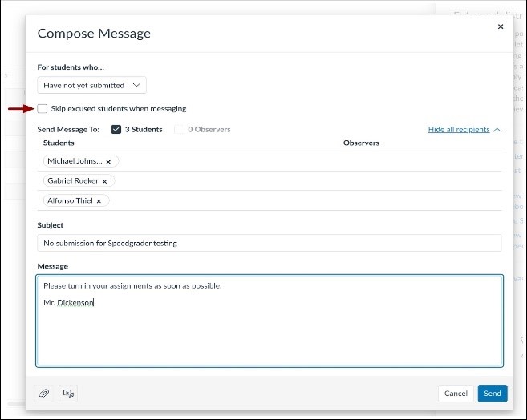The image size is (527, 420).
Task: Open the media comment recording icon
Action: pyautogui.click(x=68, y=393)
